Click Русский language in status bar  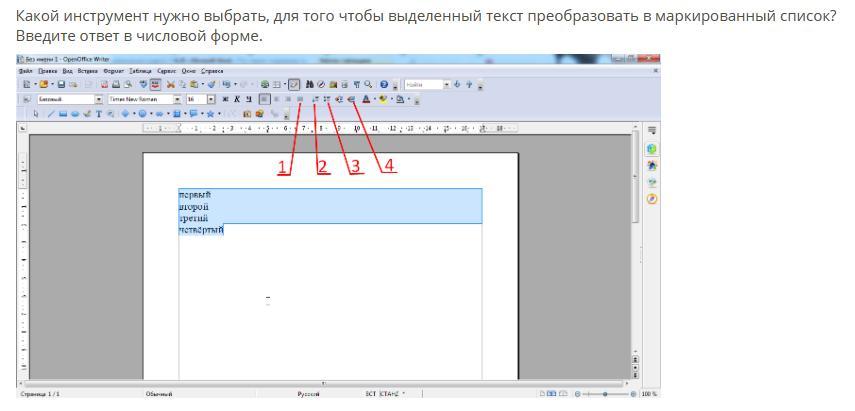pyautogui.click(x=308, y=394)
